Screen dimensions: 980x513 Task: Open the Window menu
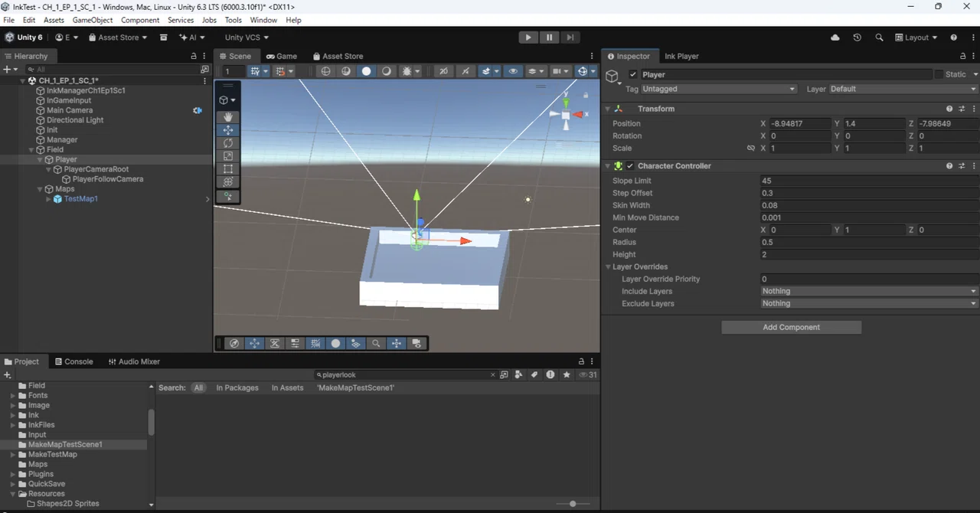click(263, 20)
